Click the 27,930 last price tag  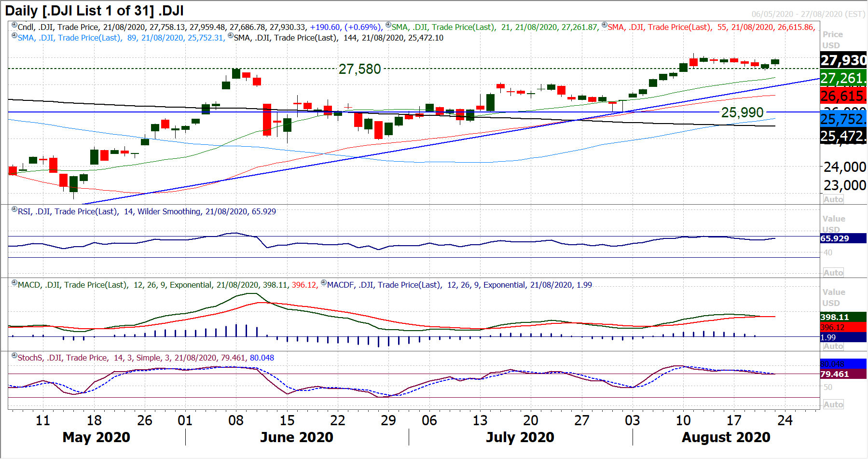(x=843, y=60)
